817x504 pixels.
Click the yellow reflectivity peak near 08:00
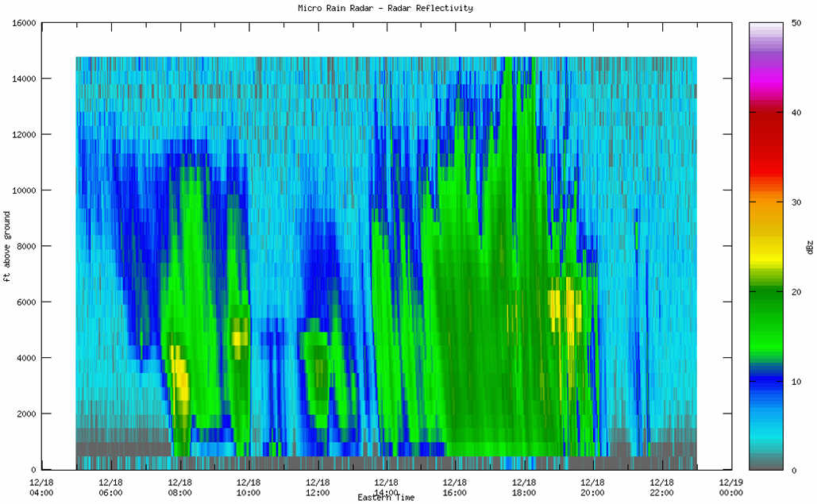[x=179, y=373]
